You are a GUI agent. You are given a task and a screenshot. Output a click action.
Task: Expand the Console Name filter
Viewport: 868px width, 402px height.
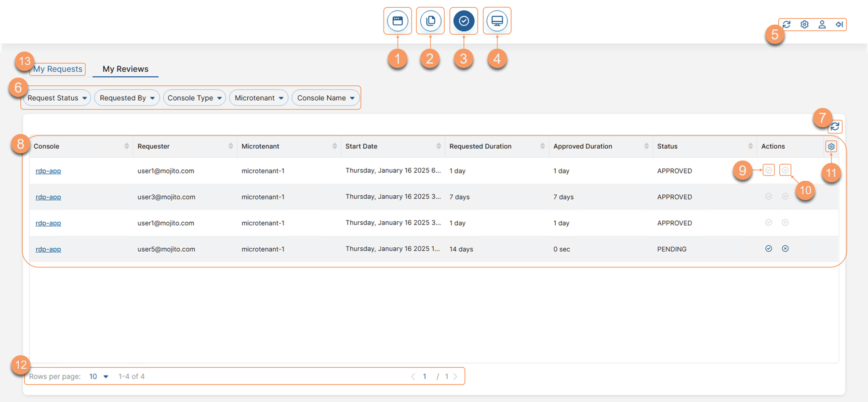point(326,98)
